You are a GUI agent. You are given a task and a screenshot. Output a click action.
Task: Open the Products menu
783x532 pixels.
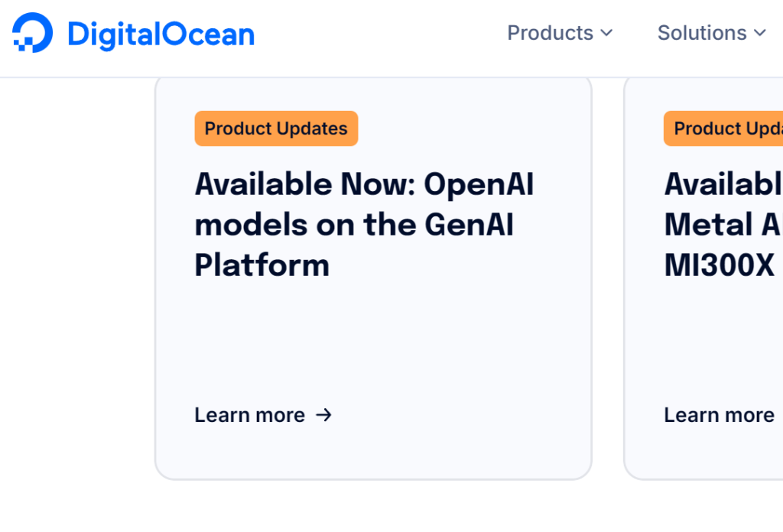551,33
